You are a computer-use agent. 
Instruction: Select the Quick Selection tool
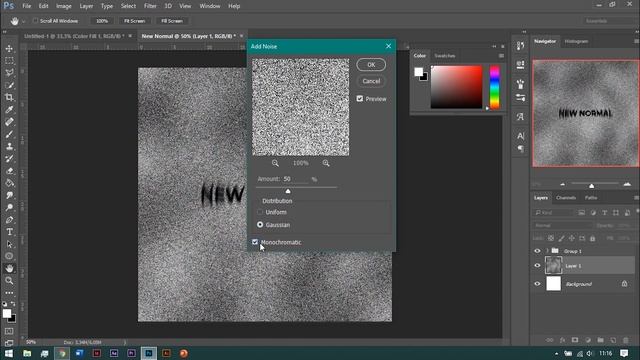coord(9,85)
